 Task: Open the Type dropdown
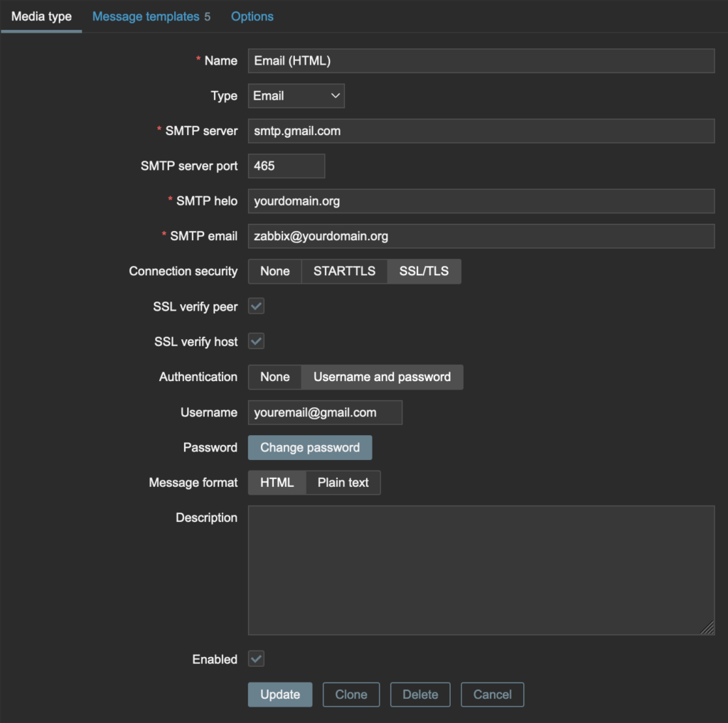pos(296,96)
